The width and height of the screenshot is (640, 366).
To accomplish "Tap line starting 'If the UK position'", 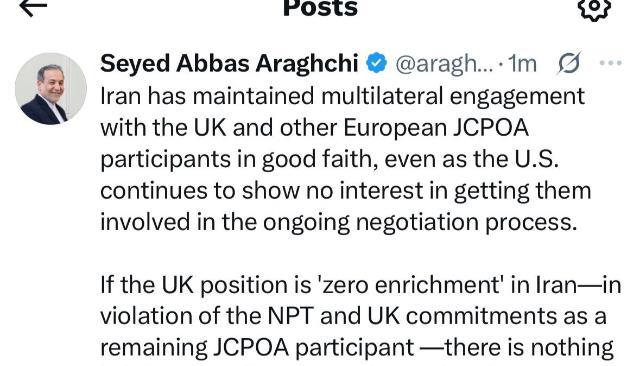I will (x=361, y=285).
